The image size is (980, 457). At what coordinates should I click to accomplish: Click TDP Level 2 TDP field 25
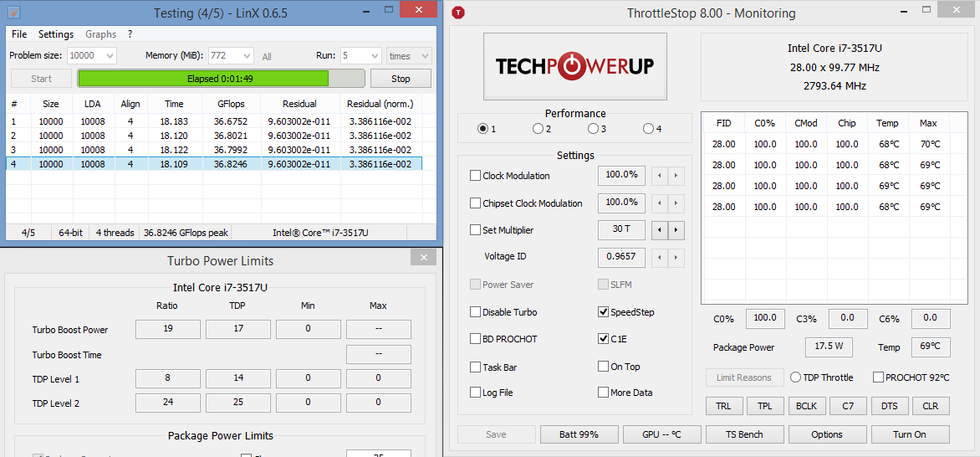(x=238, y=403)
